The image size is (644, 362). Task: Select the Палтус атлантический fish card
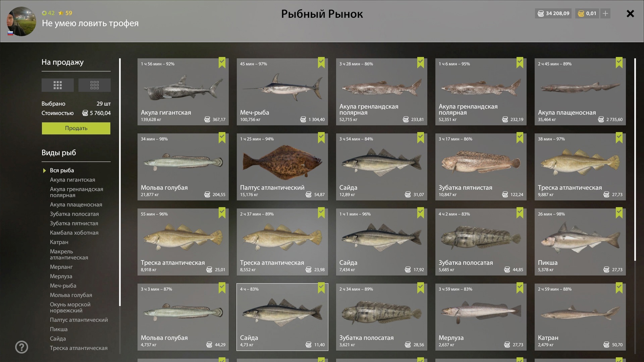click(282, 167)
